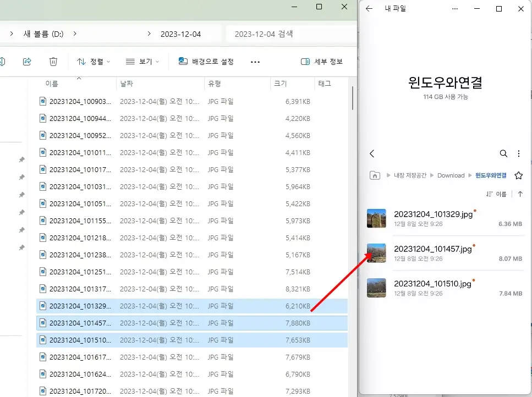
Task: Click the home folder icon in breadcrumb bar
Action: pos(375,175)
